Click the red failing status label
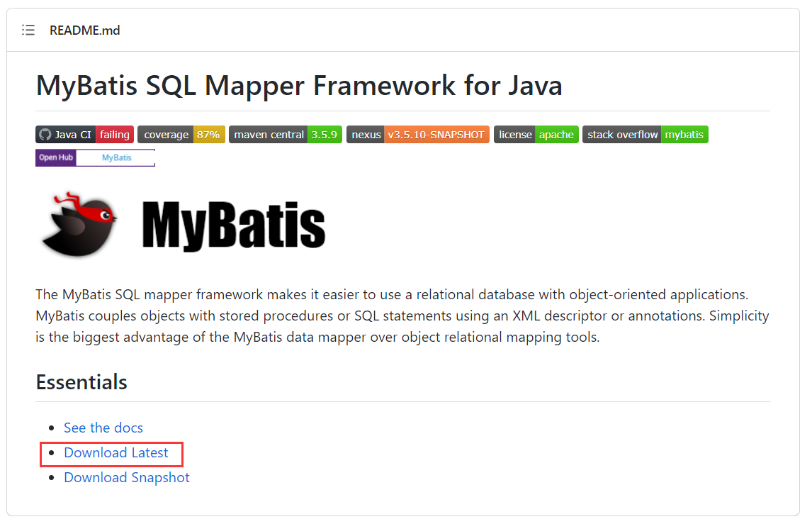Viewport: 812px width, 524px height. (115, 135)
